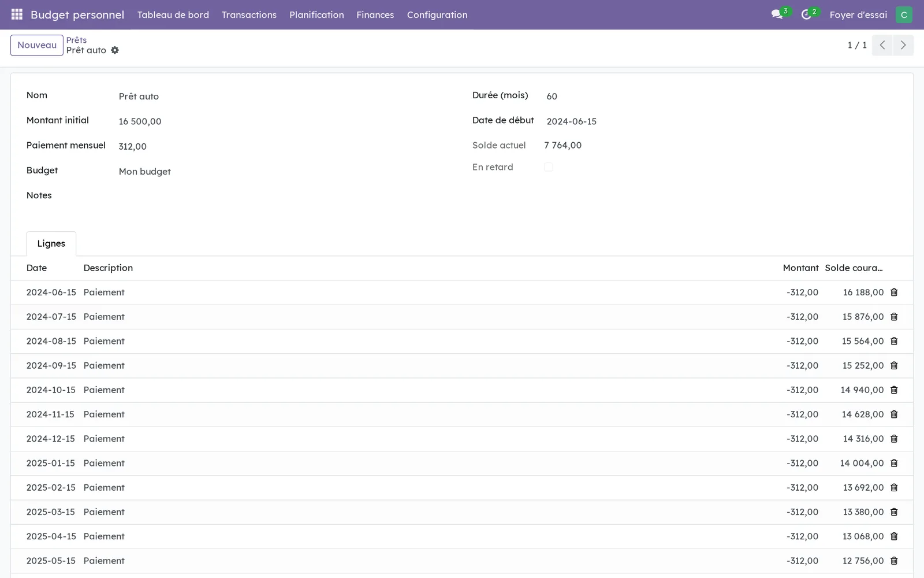Open the user avatar C menu

tap(904, 15)
